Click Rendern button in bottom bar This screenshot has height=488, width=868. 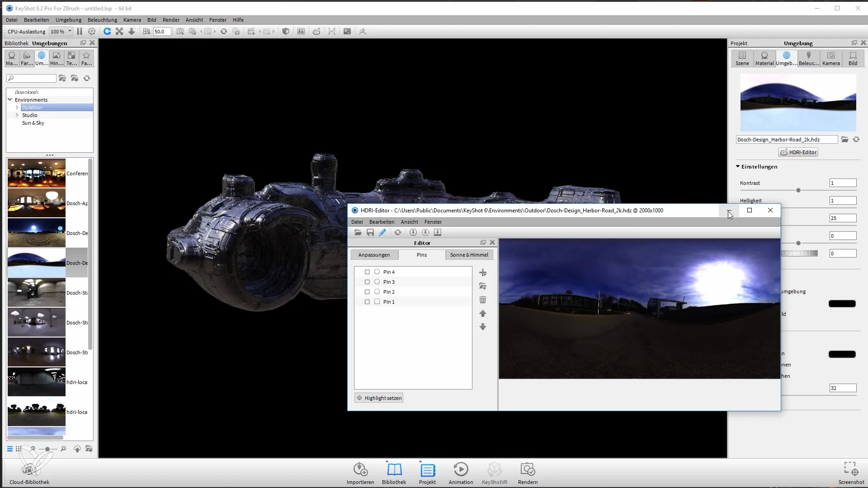point(528,473)
